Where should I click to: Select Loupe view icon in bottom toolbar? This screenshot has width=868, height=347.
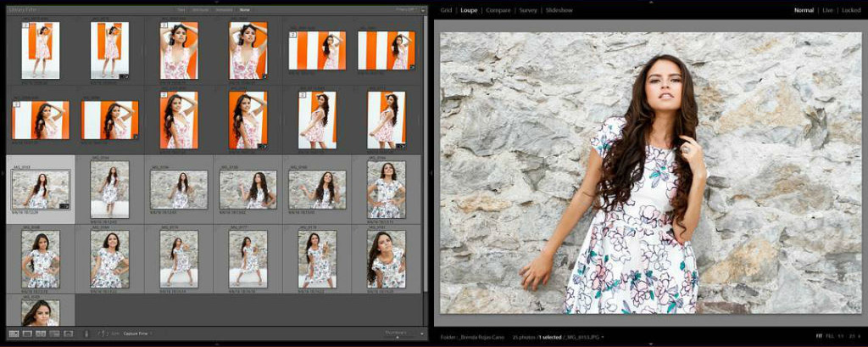[27, 333]
